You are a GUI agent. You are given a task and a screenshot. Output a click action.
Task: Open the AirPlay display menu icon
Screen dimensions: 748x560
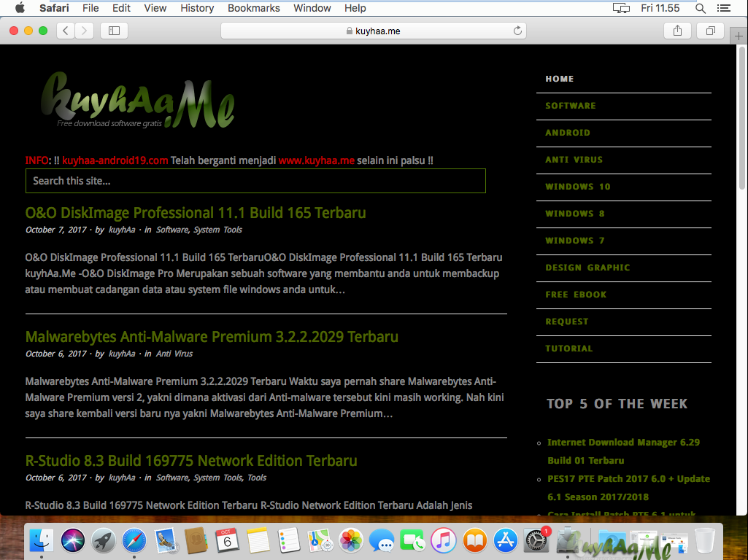pyautogui.click(x=621, y=8)
